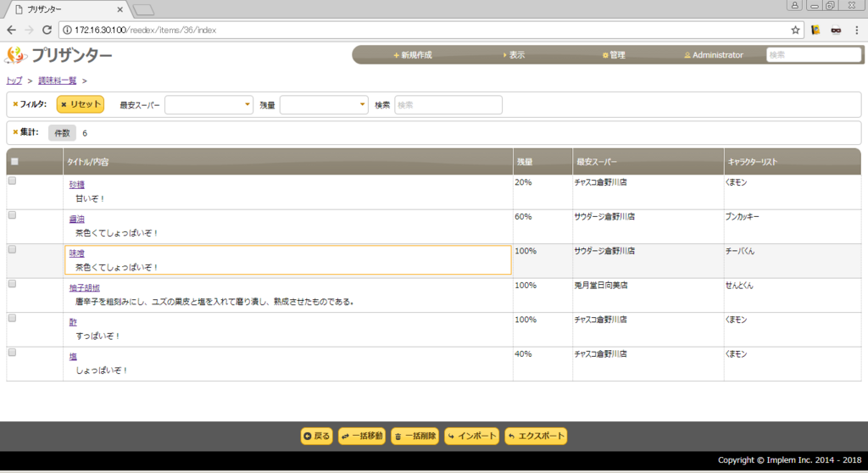Open the 柚子胡椒 item link

coord(85,287)
